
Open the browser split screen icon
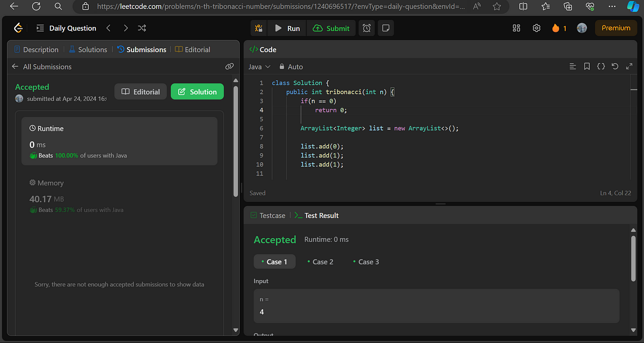(523, 7)
